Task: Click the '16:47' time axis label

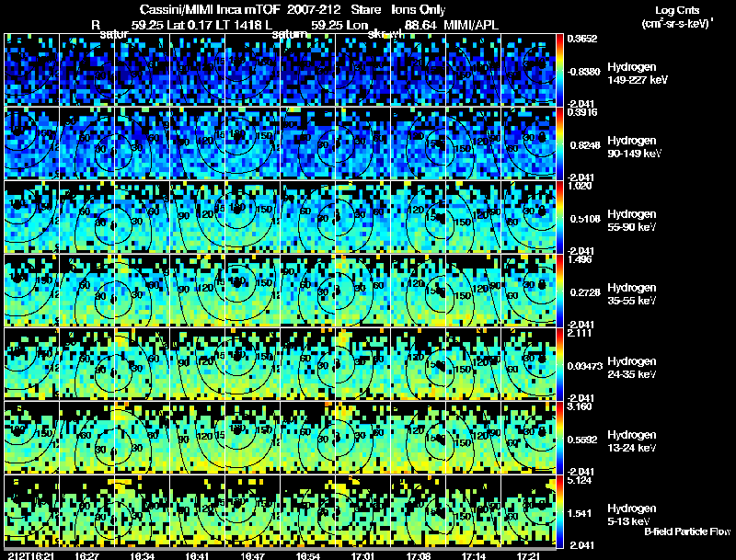Action: pos(252,555)
